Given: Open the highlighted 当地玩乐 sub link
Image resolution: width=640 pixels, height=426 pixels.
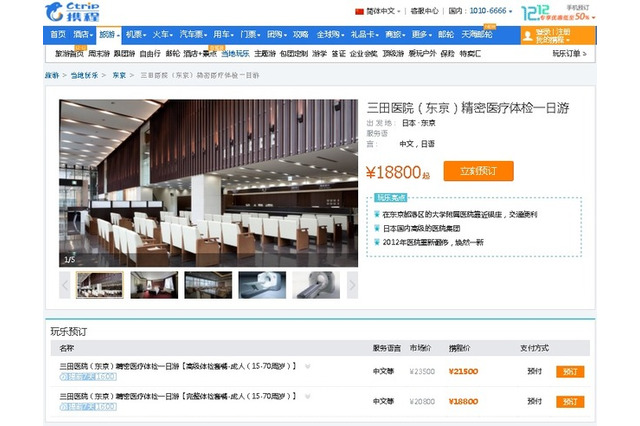Looking at the screenshot, I should coord(235,53).
